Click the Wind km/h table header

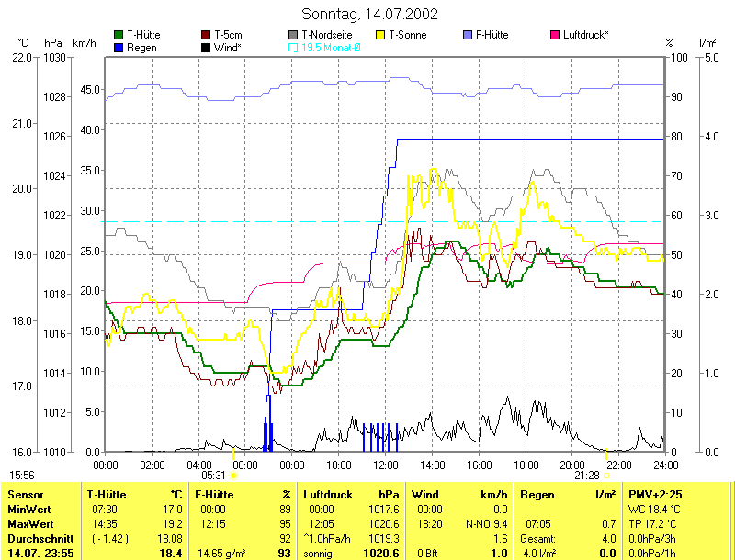[460, 495]
